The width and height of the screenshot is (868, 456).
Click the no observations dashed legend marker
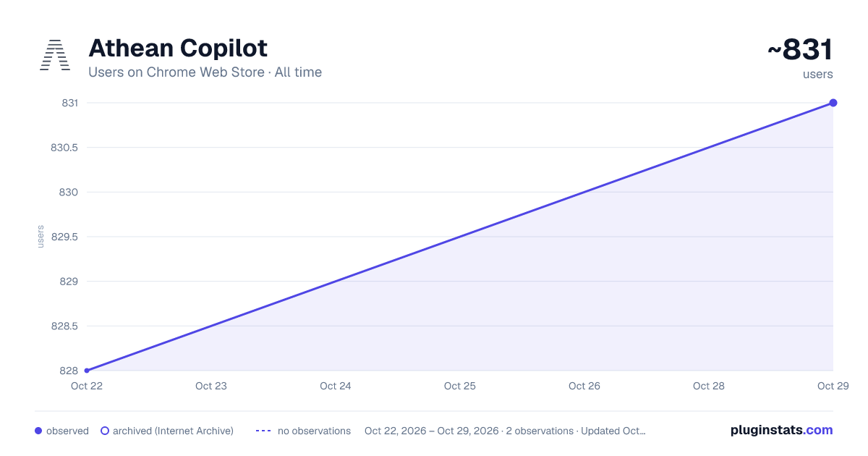tap(263, 431)
